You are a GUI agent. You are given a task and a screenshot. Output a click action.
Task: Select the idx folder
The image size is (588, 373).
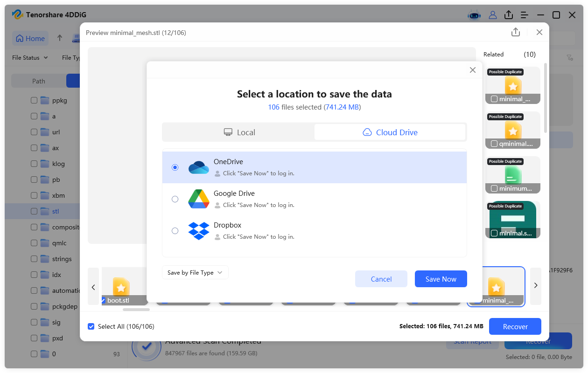tap(56, 275)
